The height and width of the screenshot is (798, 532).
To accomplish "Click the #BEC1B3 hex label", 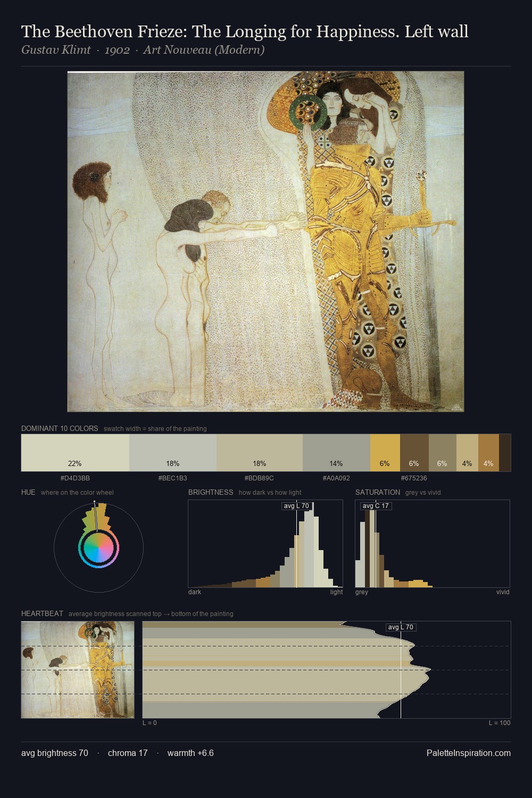I will point(173,478).
